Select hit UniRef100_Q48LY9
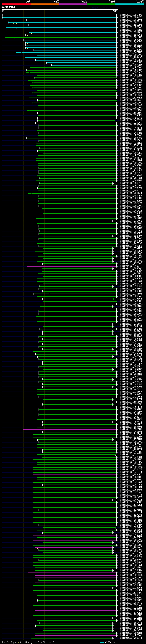This screenshot has height=644, width=146. 131,417
